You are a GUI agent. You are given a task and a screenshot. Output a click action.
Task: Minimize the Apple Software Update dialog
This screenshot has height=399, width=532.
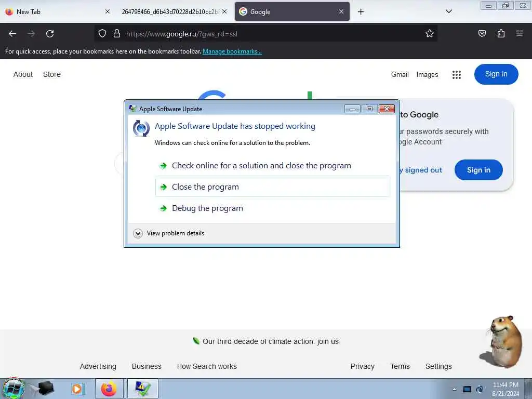352,109
